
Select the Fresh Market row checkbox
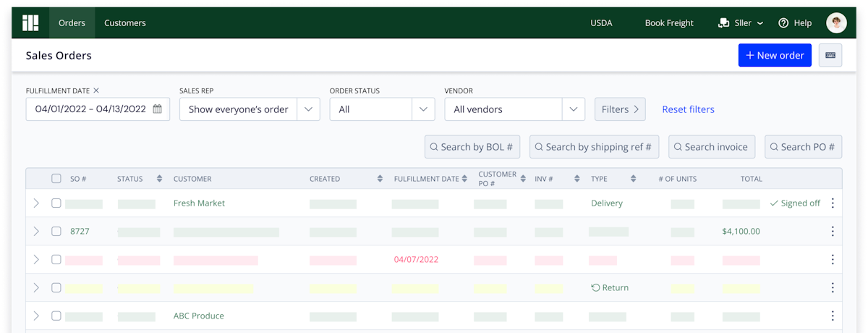pyautogui.click(x=56, y=203)
